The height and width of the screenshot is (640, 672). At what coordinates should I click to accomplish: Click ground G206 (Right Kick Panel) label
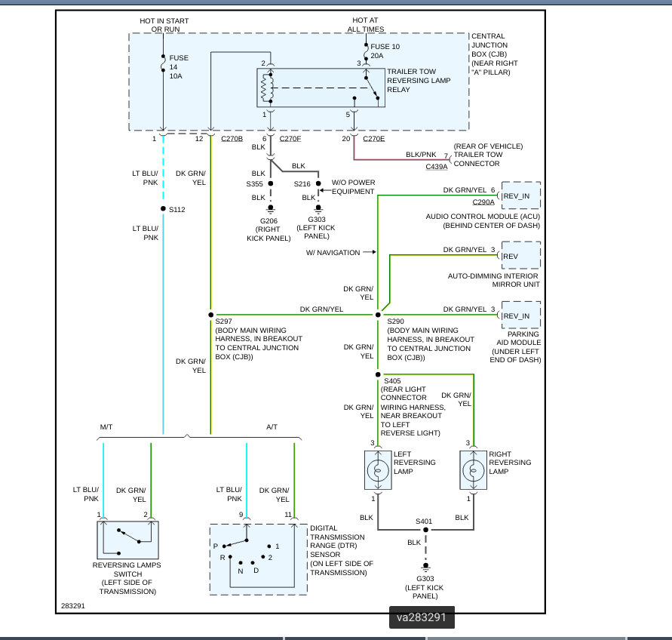tap(268, 229)
